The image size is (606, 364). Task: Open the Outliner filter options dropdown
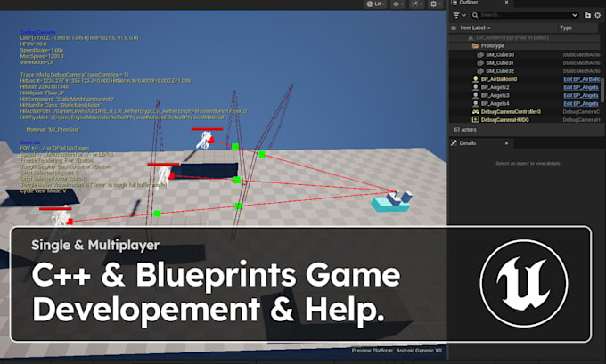coord(459,15)
